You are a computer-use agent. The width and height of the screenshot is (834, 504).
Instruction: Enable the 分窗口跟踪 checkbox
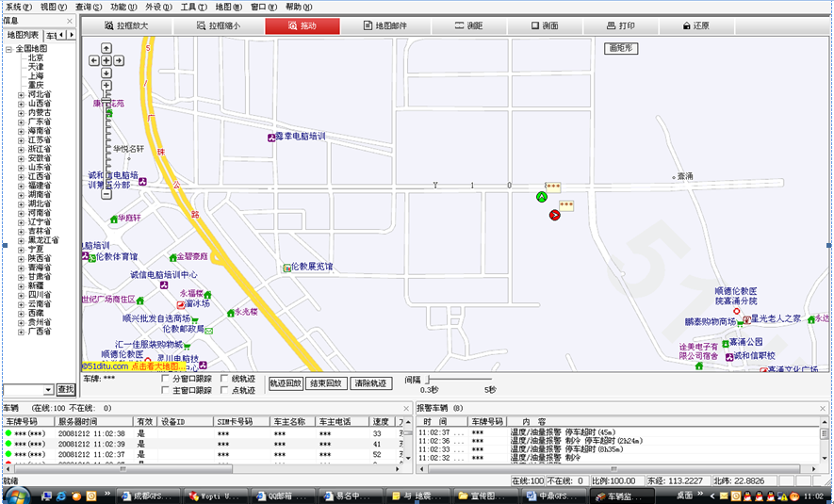pyautogui.click(x=166, y=379)
